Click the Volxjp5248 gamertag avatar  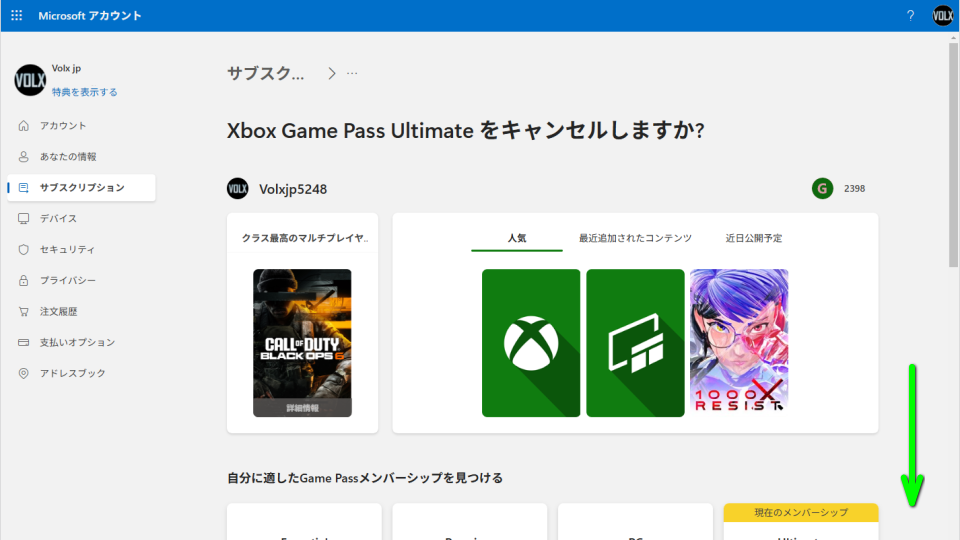point(238,188)
